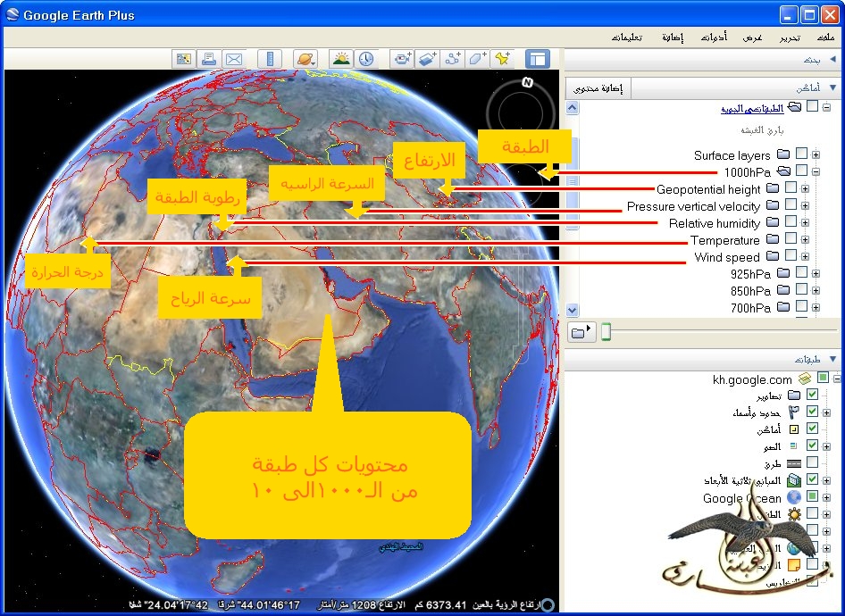Open the عرض (View) menu
This screenshot has height=616, width=845.
(752, 37)
